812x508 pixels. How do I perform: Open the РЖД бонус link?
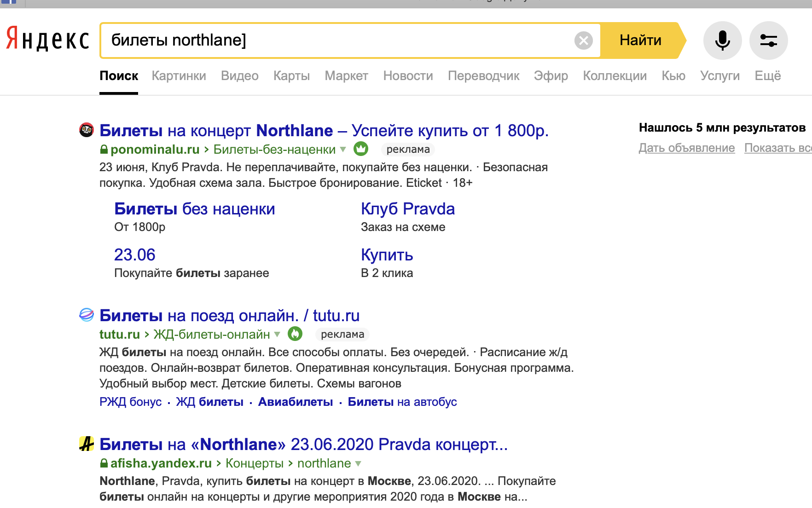tap(131, 402)
